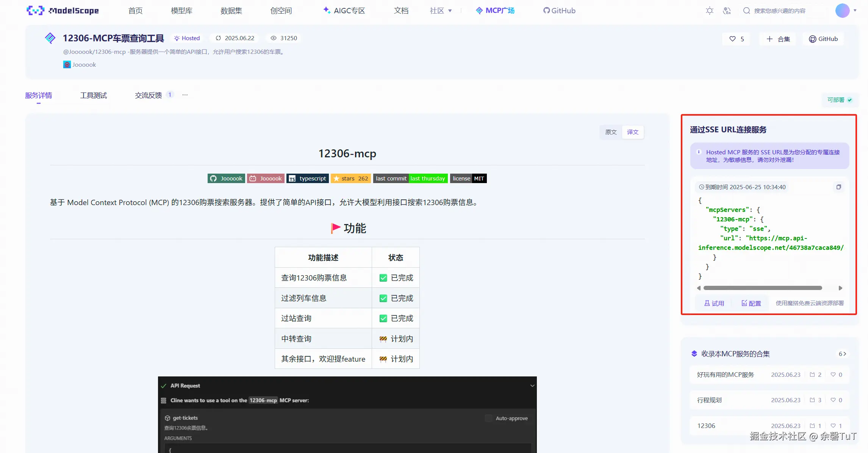This screenshot has width=868, height=453.
Task: Click the code block horizontal scrollbar thumb
Action: coord(763,288)
